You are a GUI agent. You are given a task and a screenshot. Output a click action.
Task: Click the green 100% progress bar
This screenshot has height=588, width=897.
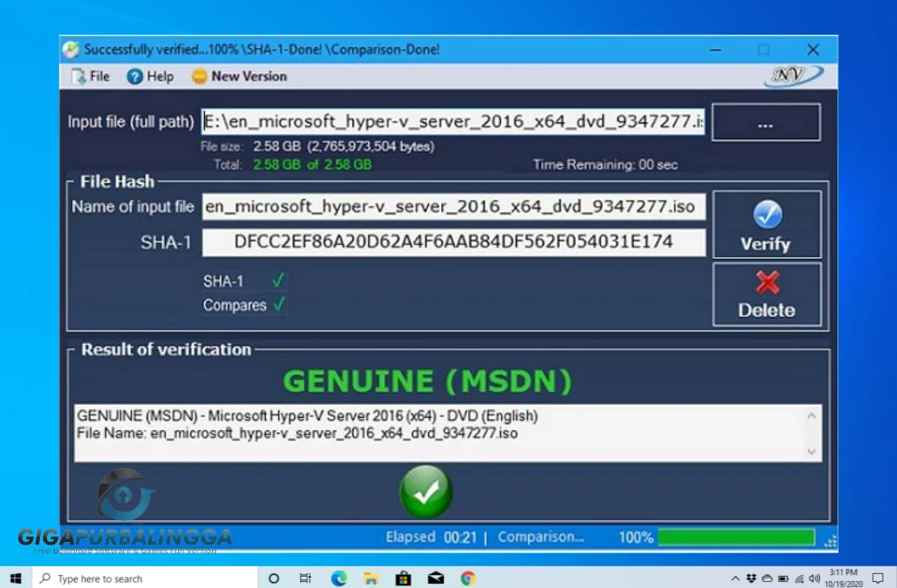(736, 537)
